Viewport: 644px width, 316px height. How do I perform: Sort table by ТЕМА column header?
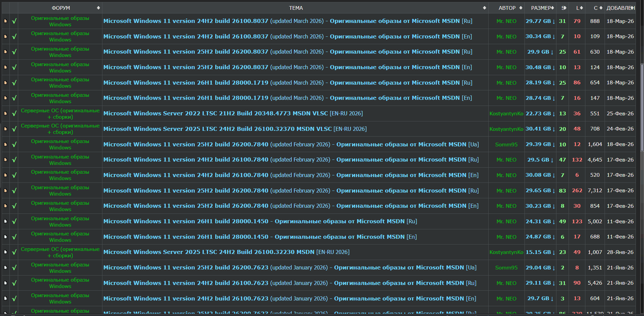pyautogui.click(x=295, y=8)
